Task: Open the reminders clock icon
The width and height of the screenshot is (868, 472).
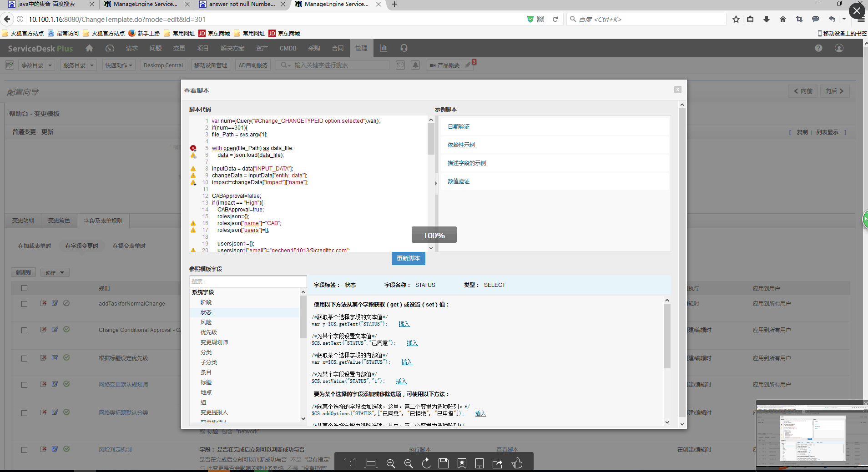Action: click(400, 65)
